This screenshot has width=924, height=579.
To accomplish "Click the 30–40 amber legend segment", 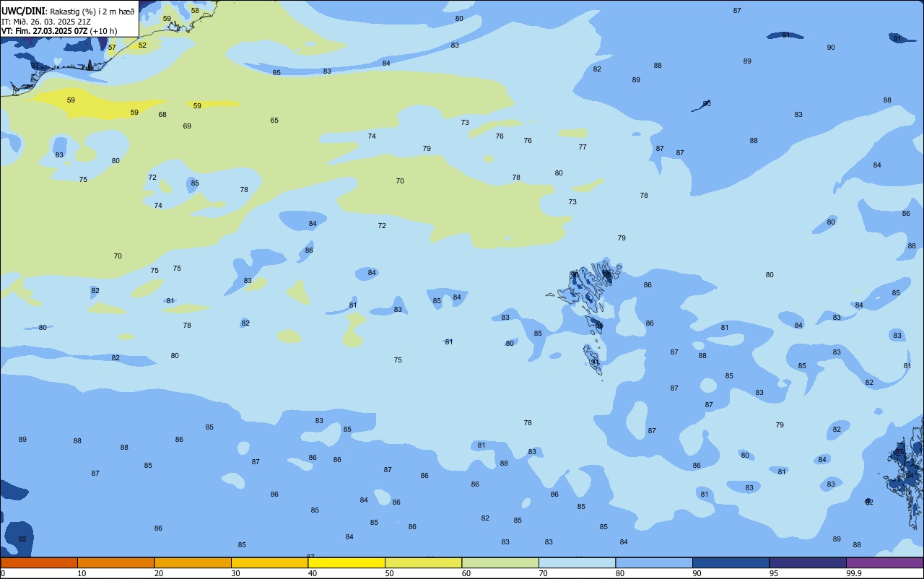I will point(269,562).
